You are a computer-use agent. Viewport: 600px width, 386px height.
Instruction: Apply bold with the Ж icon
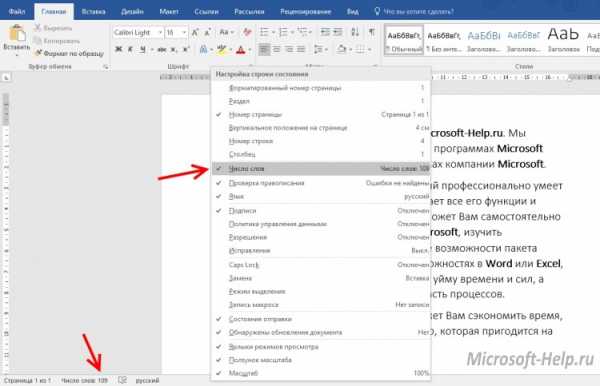tap(119, 49)
